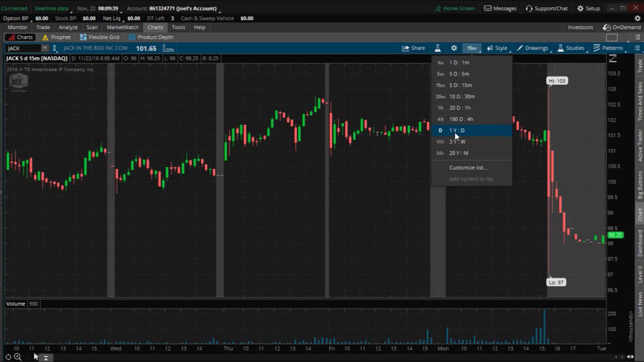Open the Flexible Grid sub-tab
Screen dimensions: 644x362
[x=100, y=37]
